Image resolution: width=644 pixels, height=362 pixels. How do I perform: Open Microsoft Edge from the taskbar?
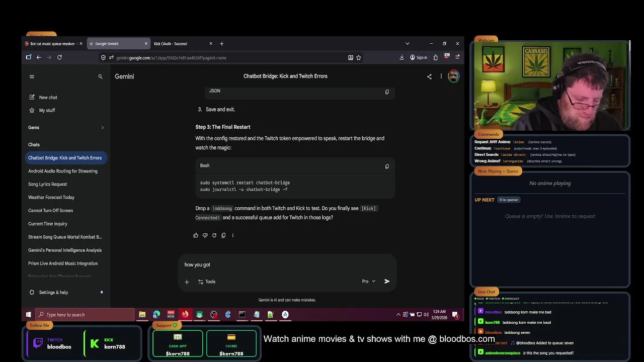point(156,315)
